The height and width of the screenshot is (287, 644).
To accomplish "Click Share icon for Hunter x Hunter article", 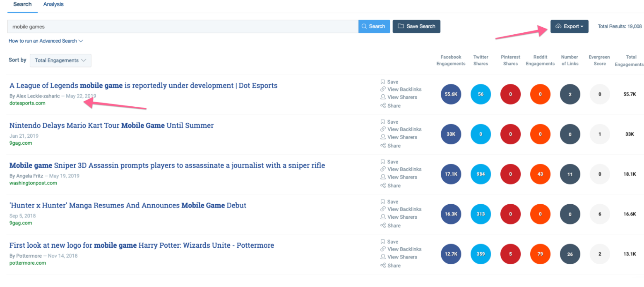I will 383,226.
